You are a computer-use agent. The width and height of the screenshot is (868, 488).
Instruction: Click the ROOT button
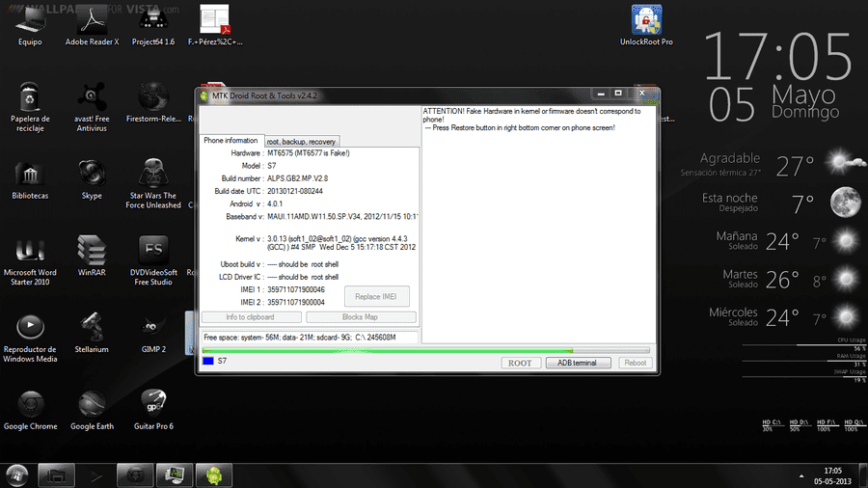pyautogui.click(x=521, y=363)
